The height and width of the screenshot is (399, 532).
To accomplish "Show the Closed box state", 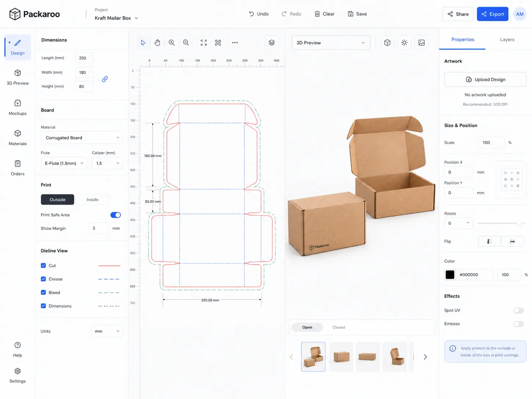I will tap(339, 327).
